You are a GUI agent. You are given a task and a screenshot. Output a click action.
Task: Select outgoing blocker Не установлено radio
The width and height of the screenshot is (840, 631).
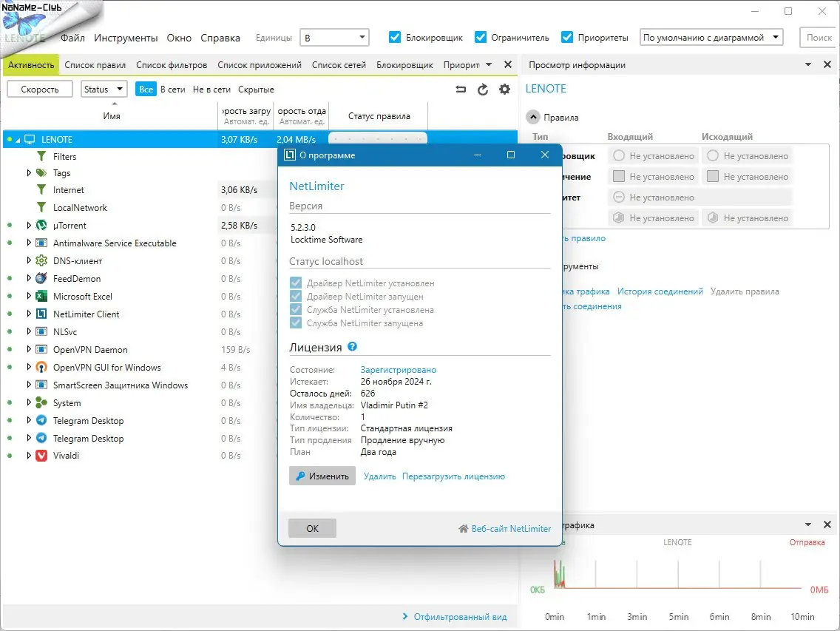click(713, 155)
